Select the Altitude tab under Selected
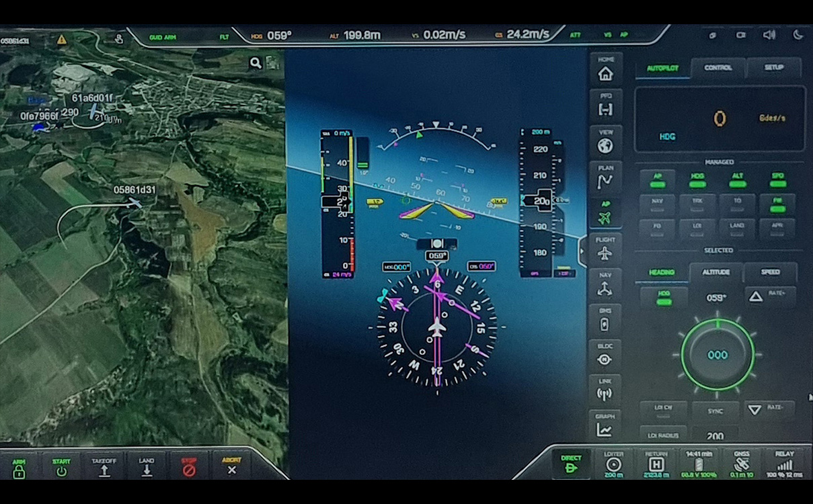Screen dimensions: 813x504 (x=715, y=272)
